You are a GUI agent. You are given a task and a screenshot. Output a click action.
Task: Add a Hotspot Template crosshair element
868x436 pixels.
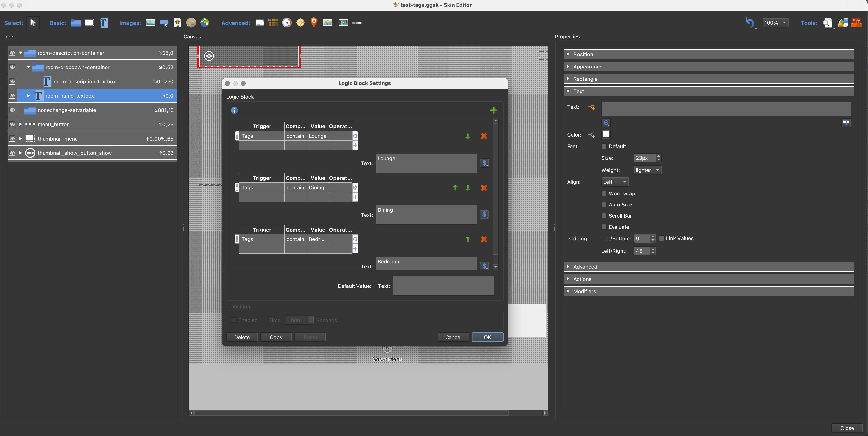pyautogui.click(x=300, y=23)
